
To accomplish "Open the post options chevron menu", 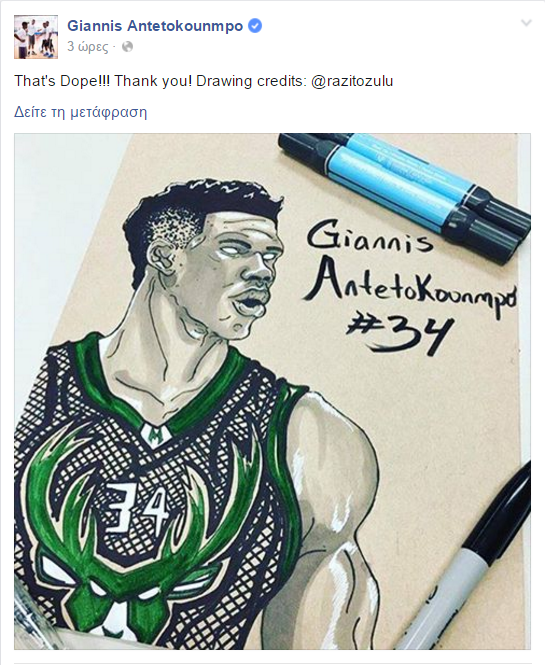I will (526, 23).
